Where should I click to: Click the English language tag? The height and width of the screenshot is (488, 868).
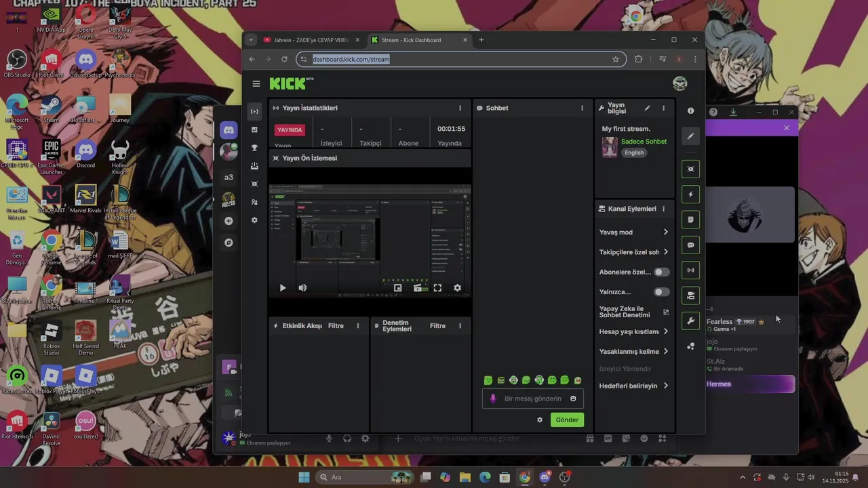634,152
